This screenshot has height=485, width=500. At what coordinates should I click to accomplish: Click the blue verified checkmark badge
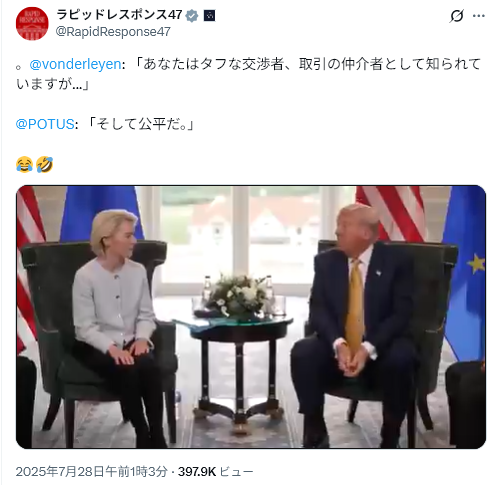click(x=192, y=15)
